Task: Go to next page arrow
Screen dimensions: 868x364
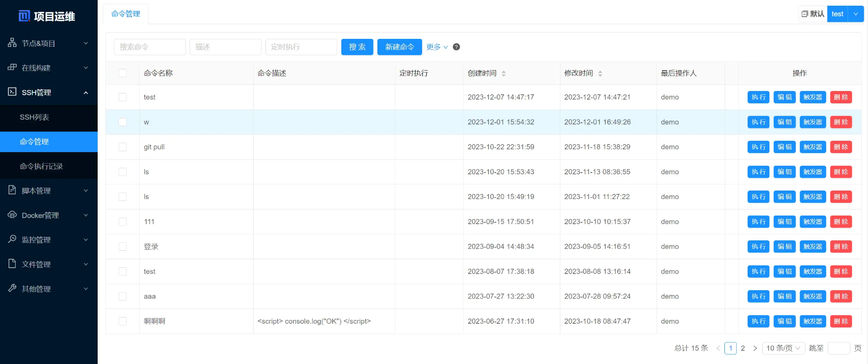Action: (755, 348)
